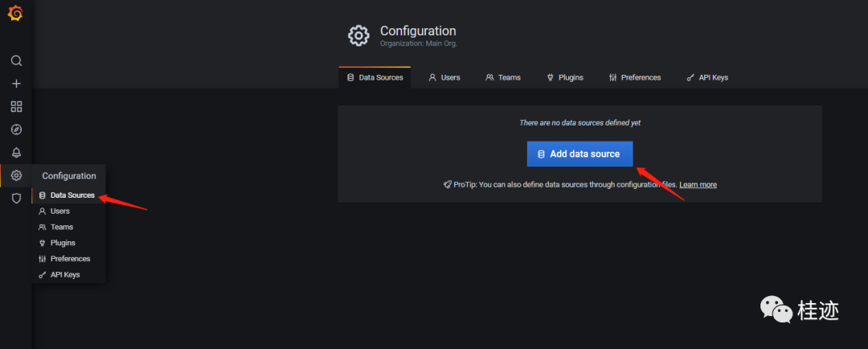
Task: Open the Server Admin shield icon
Action: [16, 199]
